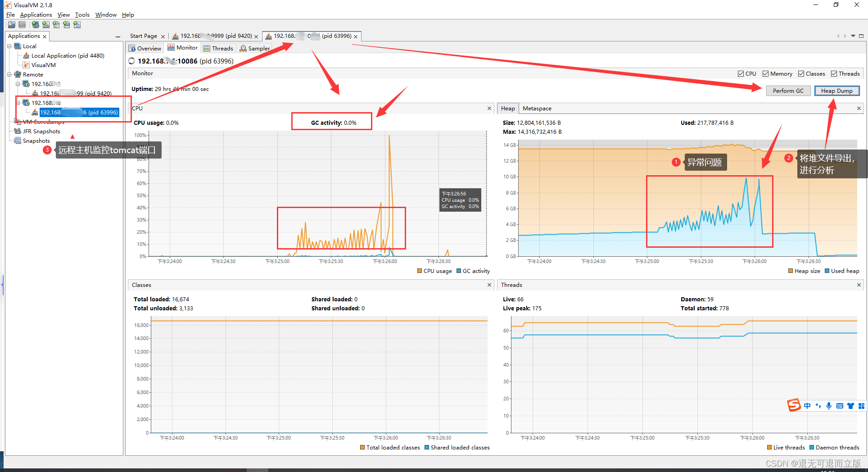Minimize the Applications panel
Viewport: 868px width, 472px height.
pos(118,36)
